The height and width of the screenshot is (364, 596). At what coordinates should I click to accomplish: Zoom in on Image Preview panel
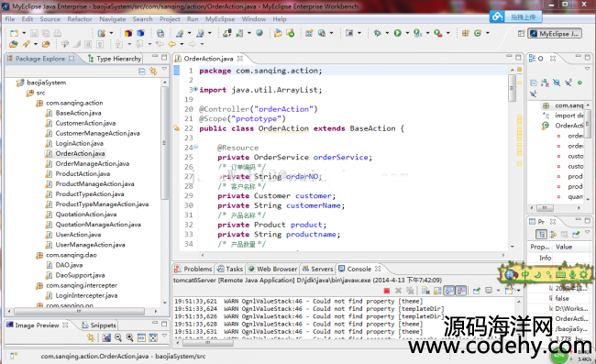pyautogui.click(x=129, y=337)
